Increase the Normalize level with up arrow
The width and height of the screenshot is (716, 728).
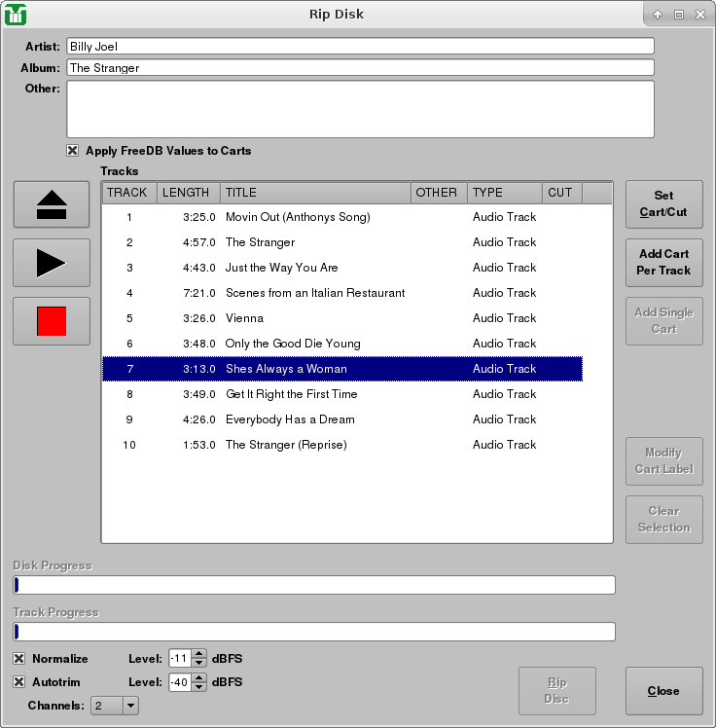(199, 654)
